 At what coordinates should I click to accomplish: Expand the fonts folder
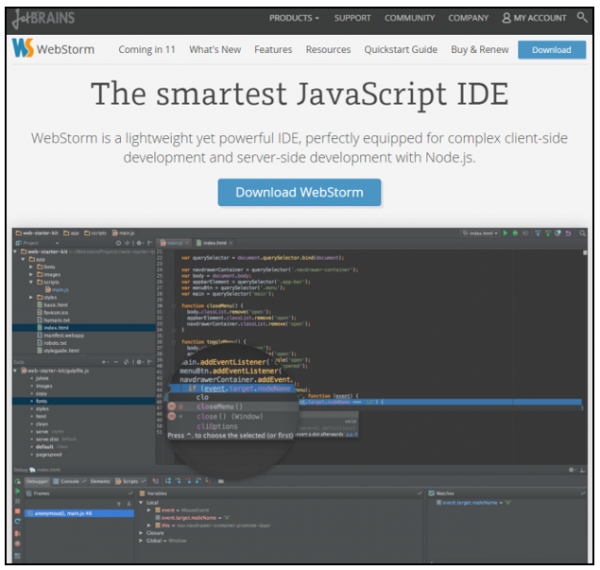click(x=31, y=267)
